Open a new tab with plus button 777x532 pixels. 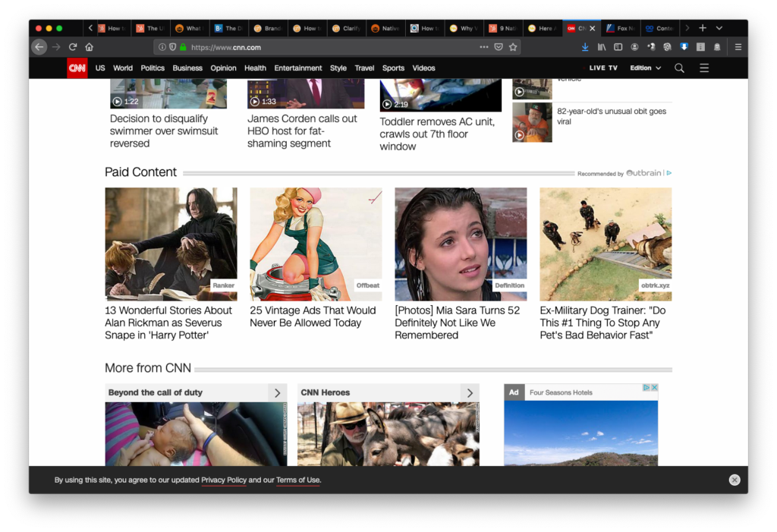pos(702,28)
